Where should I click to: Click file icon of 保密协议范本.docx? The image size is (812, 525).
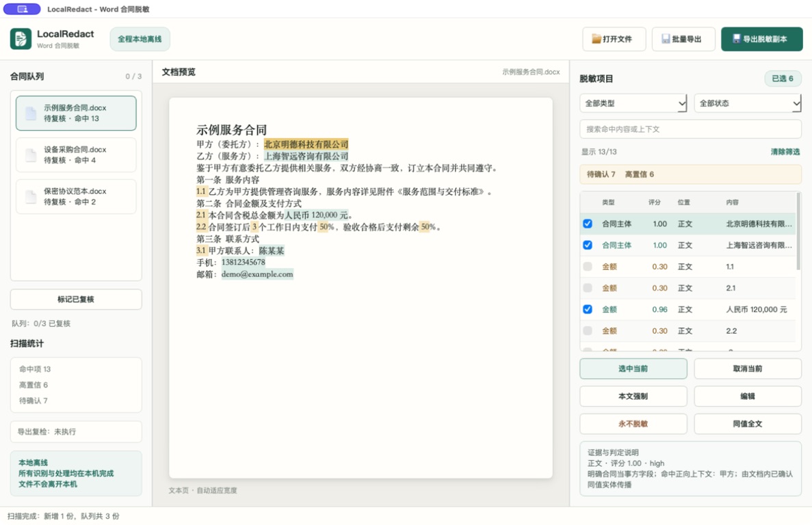[x=31, y=197]
